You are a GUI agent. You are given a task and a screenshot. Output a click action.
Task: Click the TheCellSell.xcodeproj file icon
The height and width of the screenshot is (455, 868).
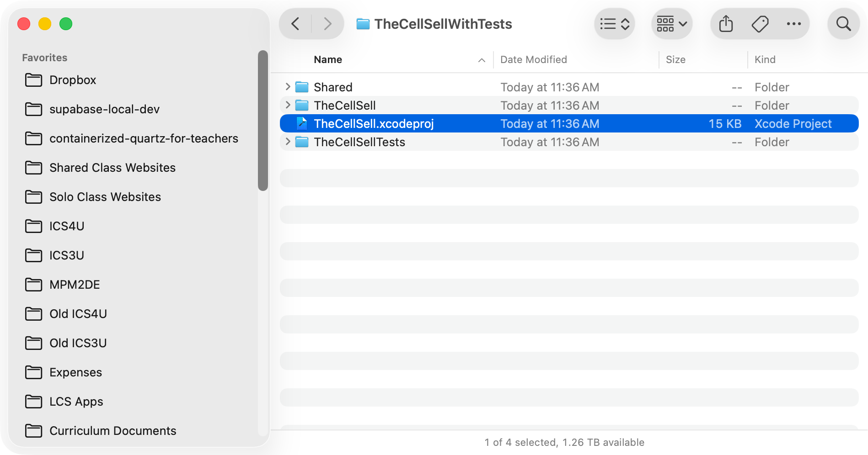coord(302,123)
